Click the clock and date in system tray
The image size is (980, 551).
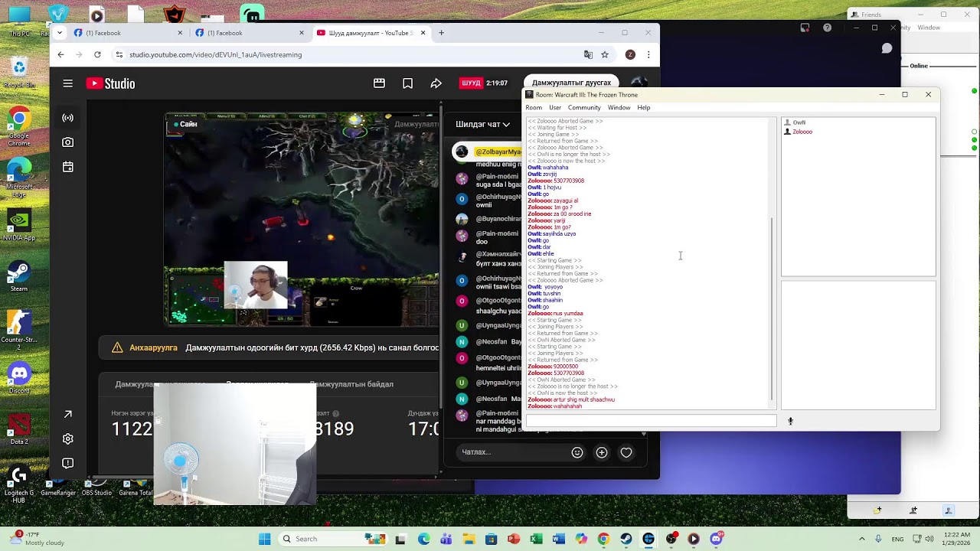(x=957, y=539)
